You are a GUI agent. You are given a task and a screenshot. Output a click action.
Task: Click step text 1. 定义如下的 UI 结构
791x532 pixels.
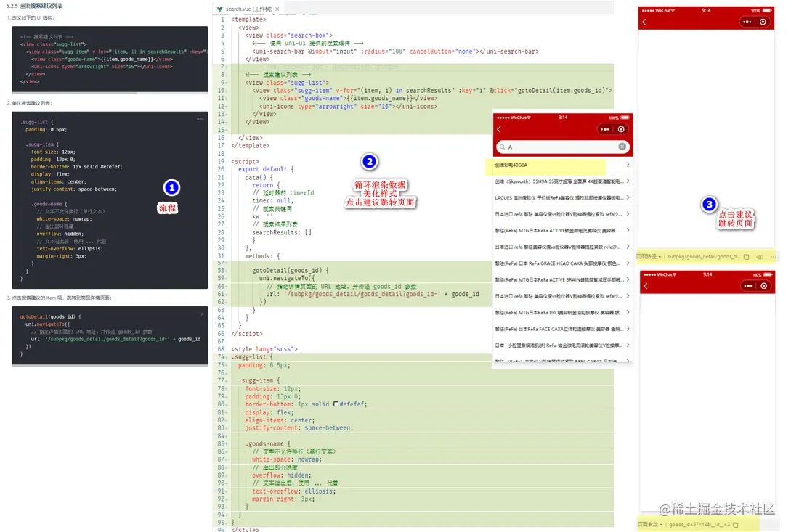(31, 18)
